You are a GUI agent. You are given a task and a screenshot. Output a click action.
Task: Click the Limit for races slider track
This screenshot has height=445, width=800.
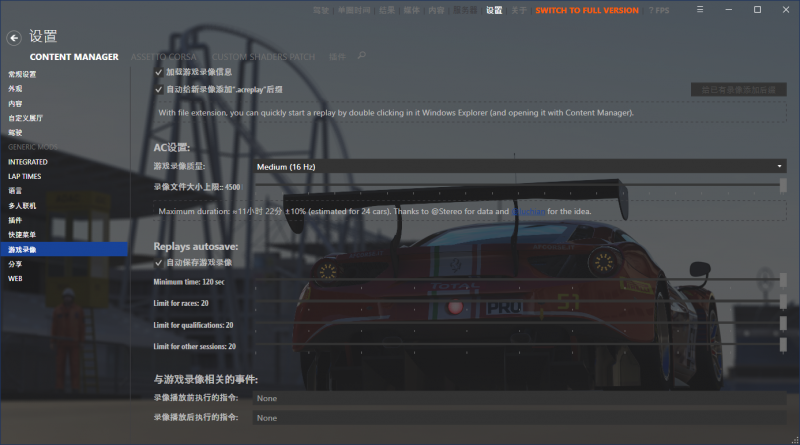pos(520,301)
